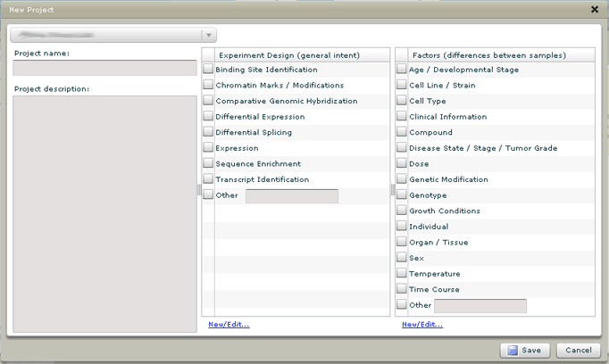The height and width of the screenshot is (364, 609).
Task: Click the 'Growth Conditions' row text
Action: (x=445, y=211)
